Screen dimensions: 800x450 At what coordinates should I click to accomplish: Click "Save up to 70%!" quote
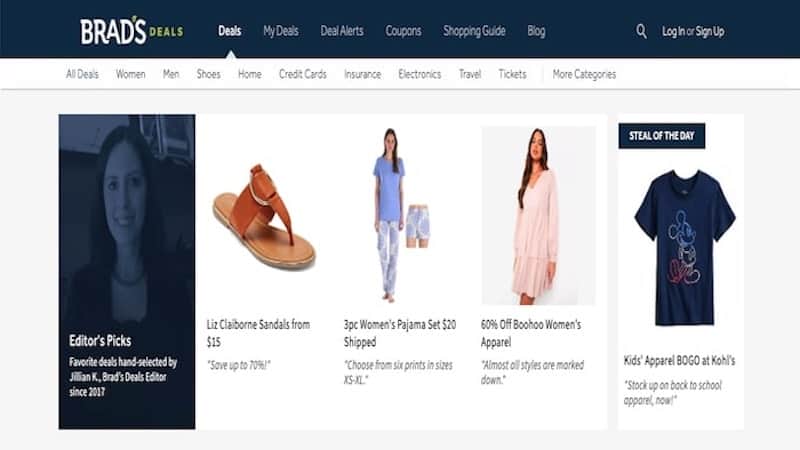(x=239, y=365)
